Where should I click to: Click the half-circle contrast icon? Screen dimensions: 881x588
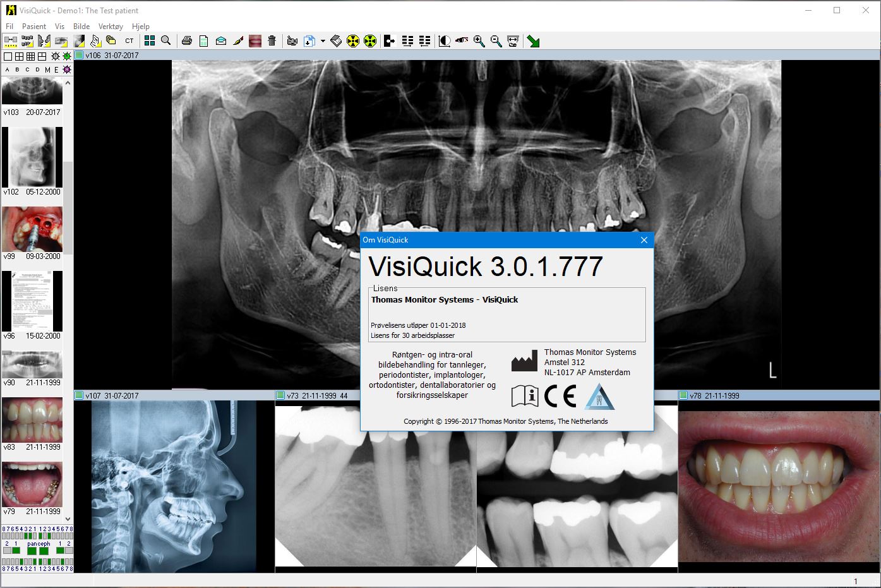coord(445,41)
